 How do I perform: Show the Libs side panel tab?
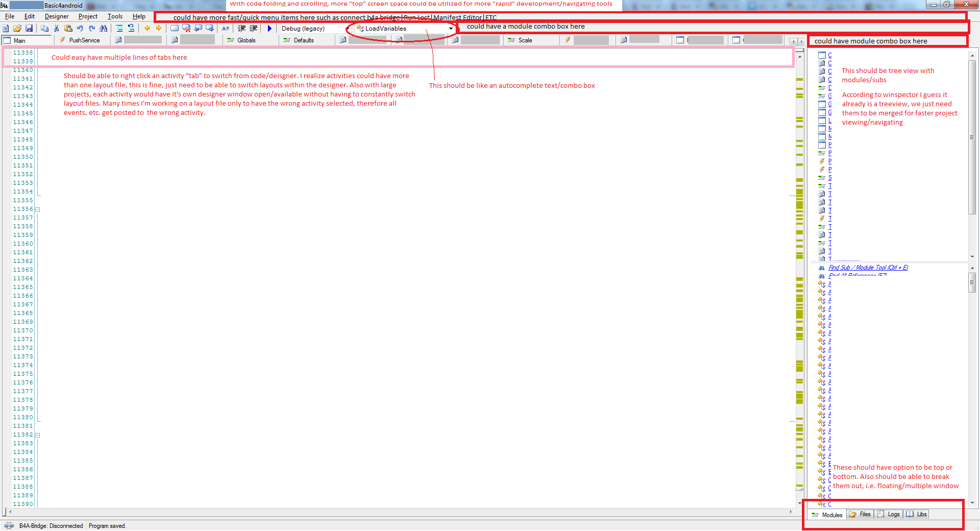coord(916,515)
